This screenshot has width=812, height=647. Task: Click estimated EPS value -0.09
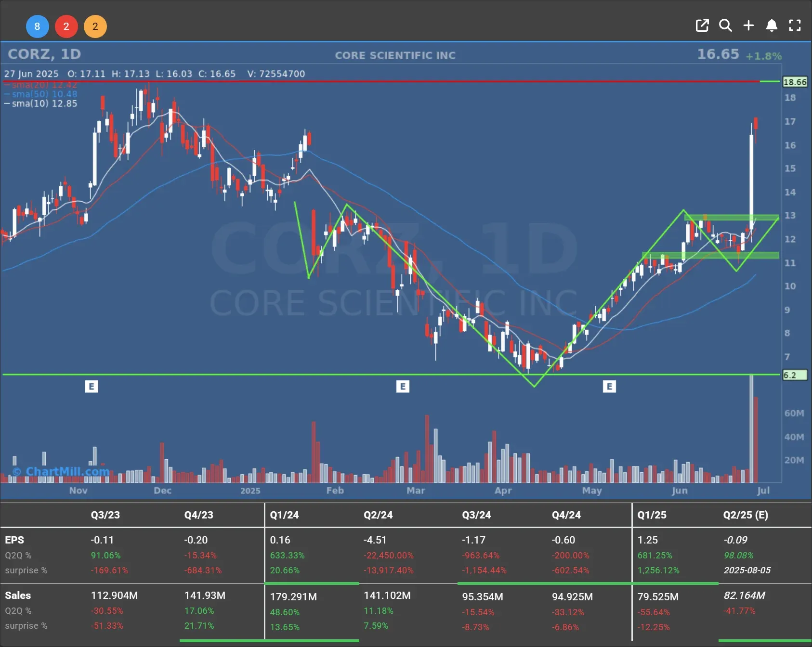pos(735,540)
